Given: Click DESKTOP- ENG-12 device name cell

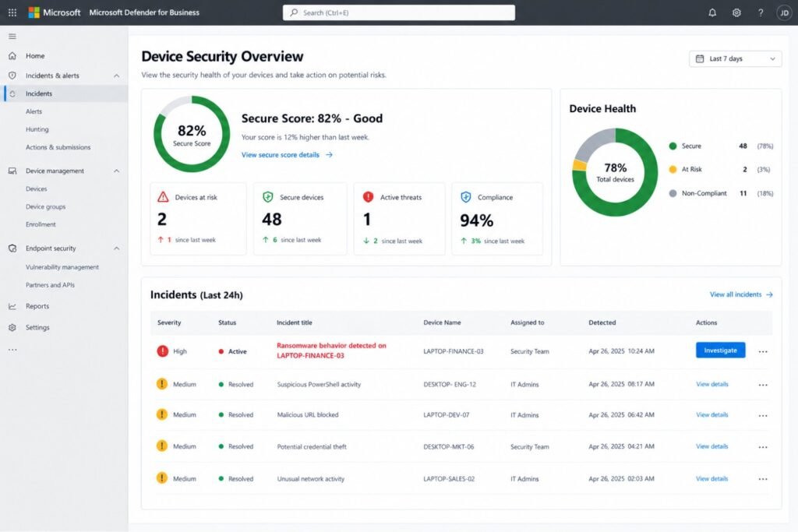Looking at the screenshot, I should [x=450, y=384].
